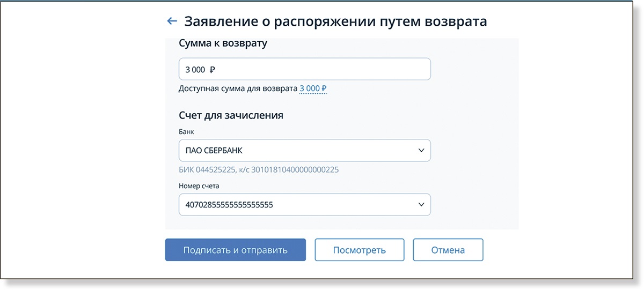The image size is (644, 290).
Task: Click the Доступная сумма для возврата caption
Action: tap(238, 88)
